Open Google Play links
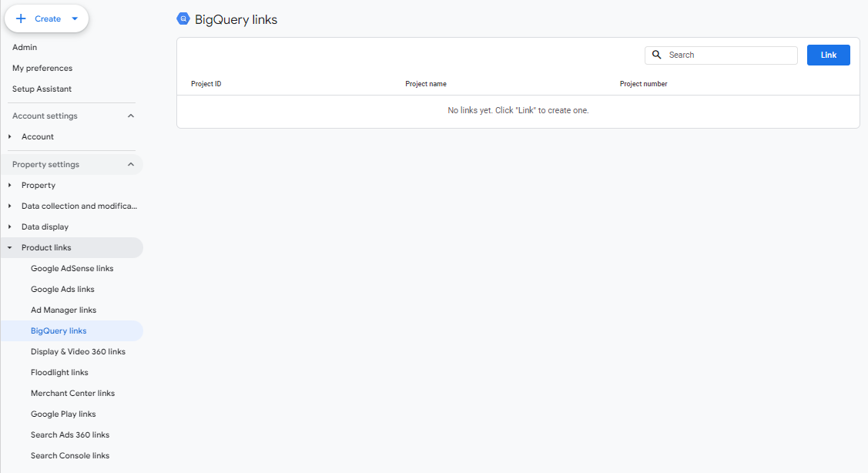Screen dimensions: 868x473 coord(63,414)
